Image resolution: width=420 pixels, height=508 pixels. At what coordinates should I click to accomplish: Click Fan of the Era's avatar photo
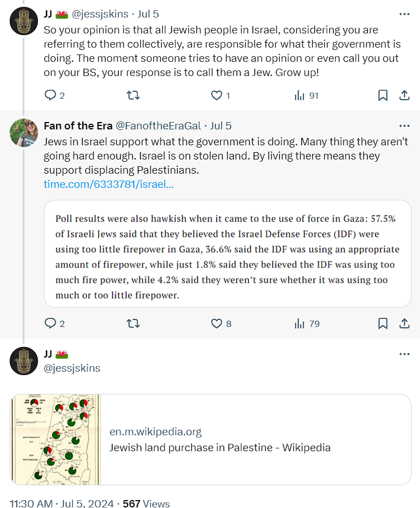click(24, 132)
